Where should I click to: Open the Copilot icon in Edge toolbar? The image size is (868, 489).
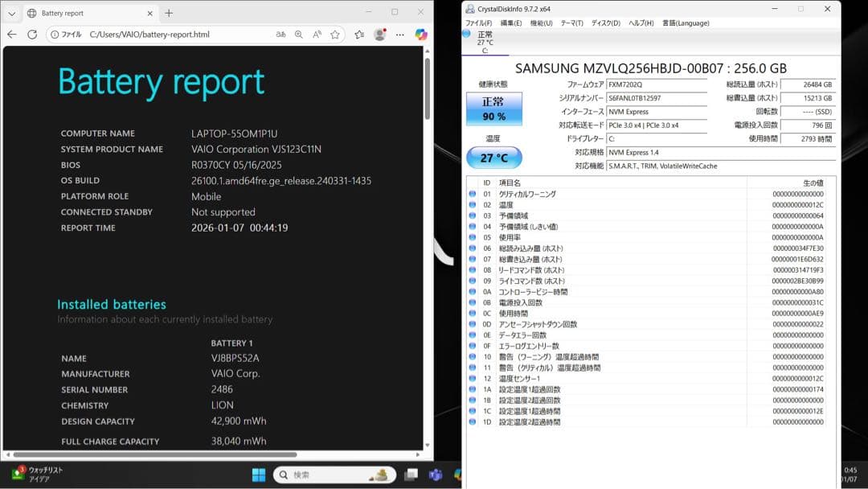click(x=420, y=35)
